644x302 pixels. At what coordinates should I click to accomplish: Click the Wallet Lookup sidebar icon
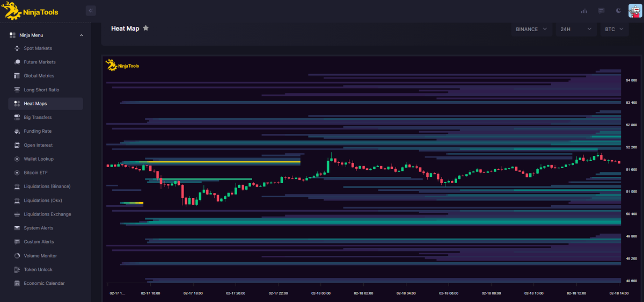pyautogui.click(x=17, y=159)
